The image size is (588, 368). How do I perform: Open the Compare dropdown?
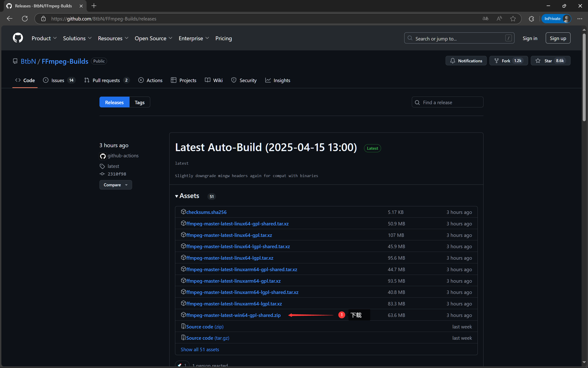[116, 185]
